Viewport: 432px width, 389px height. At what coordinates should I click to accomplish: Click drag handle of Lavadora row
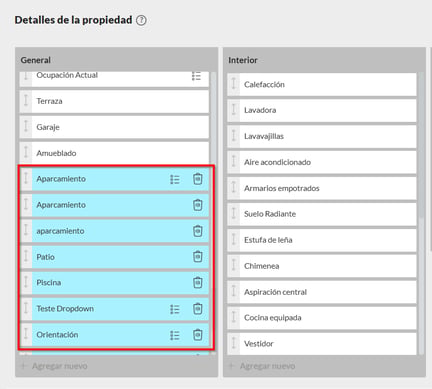(x=234, y=110)
